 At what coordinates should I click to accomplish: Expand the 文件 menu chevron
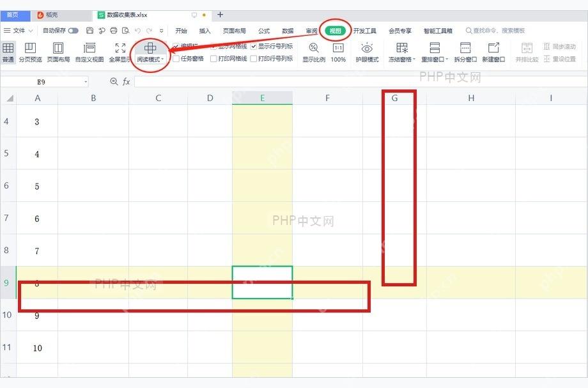(x=31, y=31)
